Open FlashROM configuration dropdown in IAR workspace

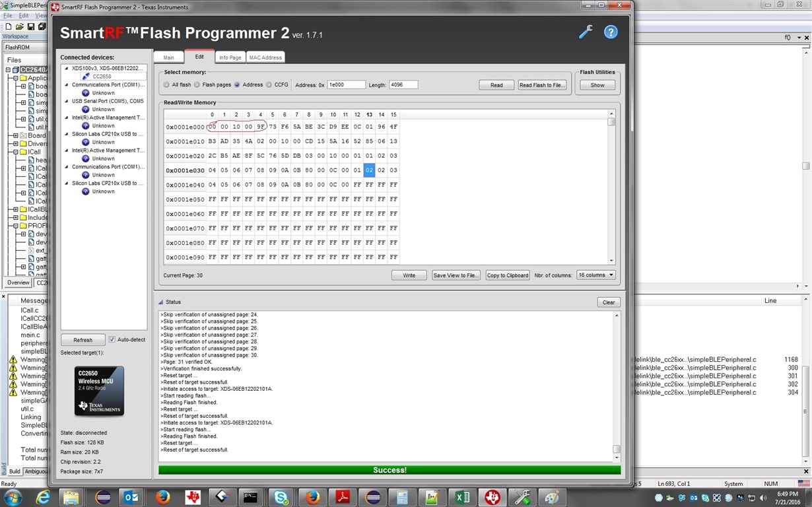(26, 48)
